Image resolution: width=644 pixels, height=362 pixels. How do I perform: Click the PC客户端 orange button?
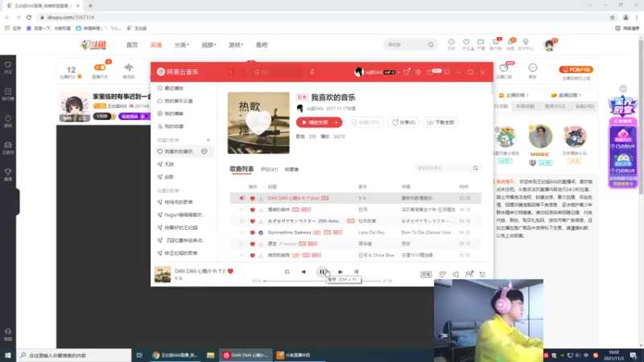576,69
